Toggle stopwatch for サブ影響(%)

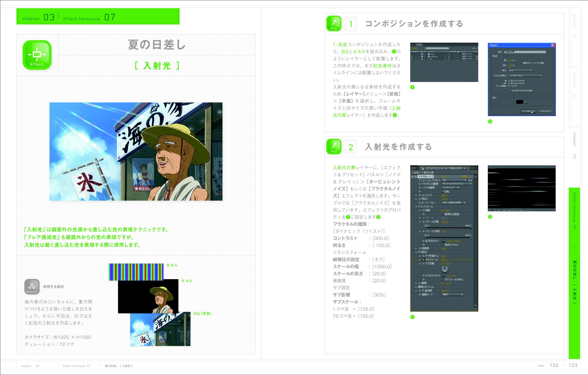[423, 256]
